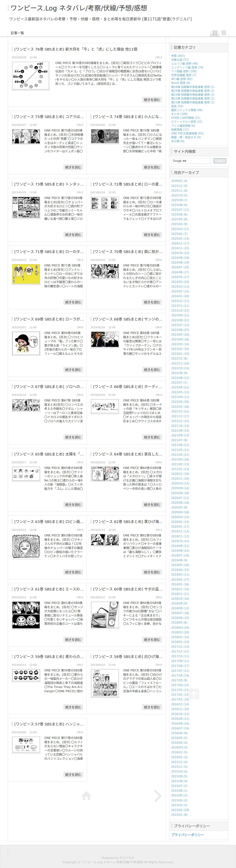
Task: Open thumbnail of the 63巻 SBSまとめ article
Action: [26, 546]
